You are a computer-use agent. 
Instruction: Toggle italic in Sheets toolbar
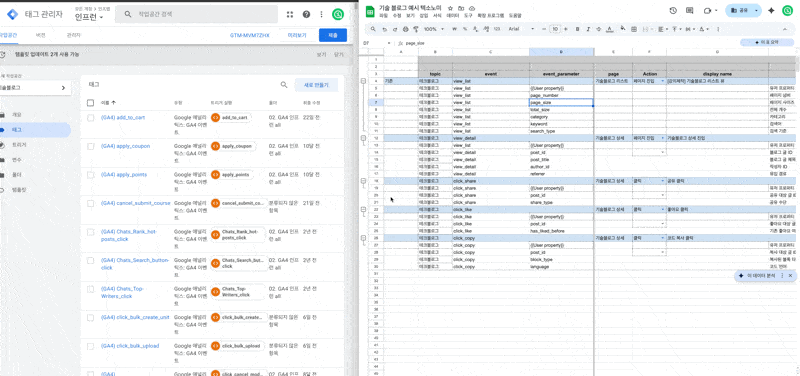tap(588, 29)
